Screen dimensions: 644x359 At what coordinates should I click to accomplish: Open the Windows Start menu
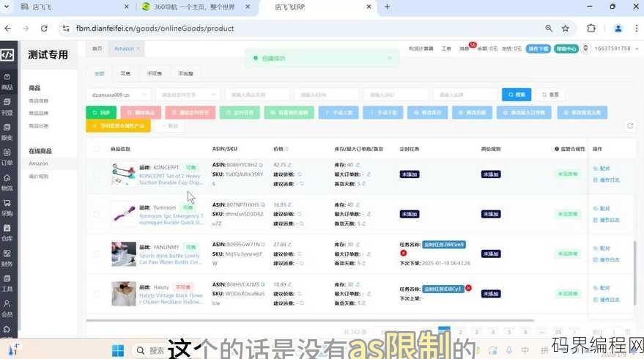pos(118,350)
